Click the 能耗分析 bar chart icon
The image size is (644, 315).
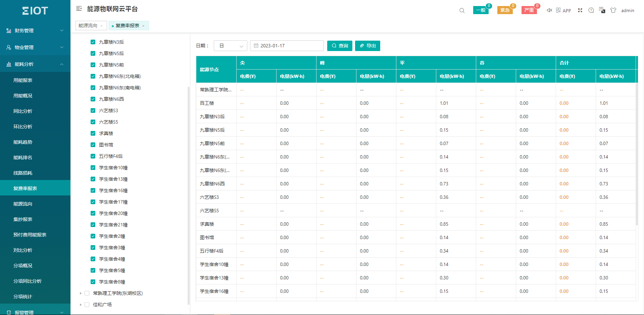click(9, 64)
